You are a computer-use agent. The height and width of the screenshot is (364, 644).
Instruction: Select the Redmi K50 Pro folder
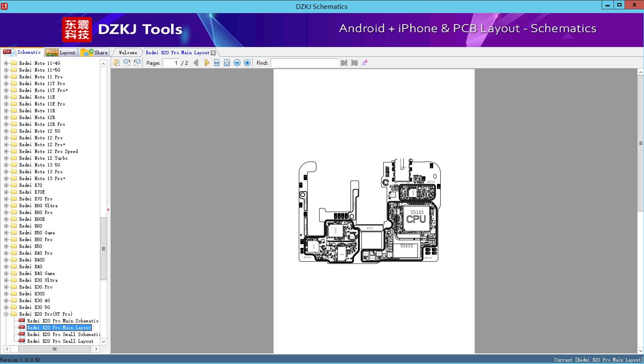point(36,239)
